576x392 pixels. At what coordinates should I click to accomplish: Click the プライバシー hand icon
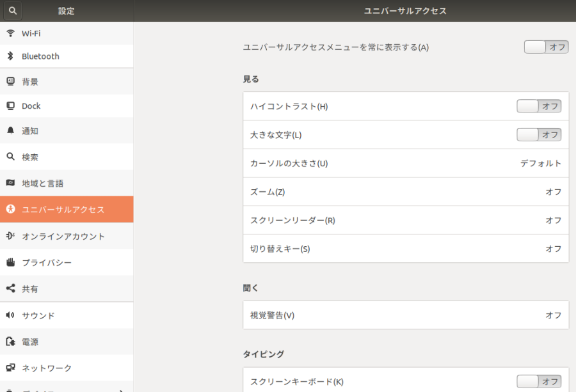tap(11, 262)
